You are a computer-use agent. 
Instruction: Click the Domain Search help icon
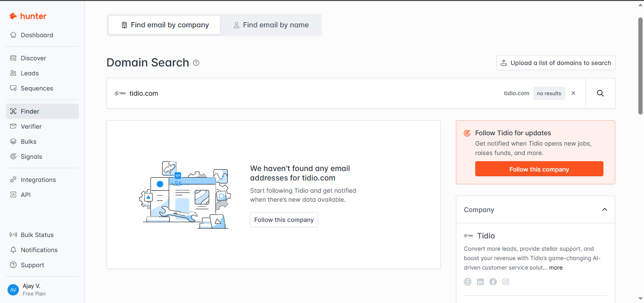click(x=196, y=63)
